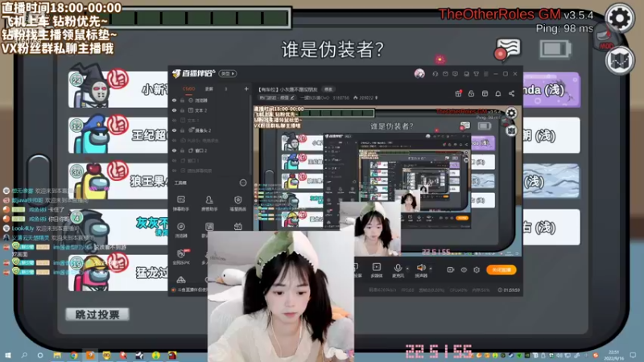
Task: Open the TV-shaped toolbox icon
Action: click(237, 227)
